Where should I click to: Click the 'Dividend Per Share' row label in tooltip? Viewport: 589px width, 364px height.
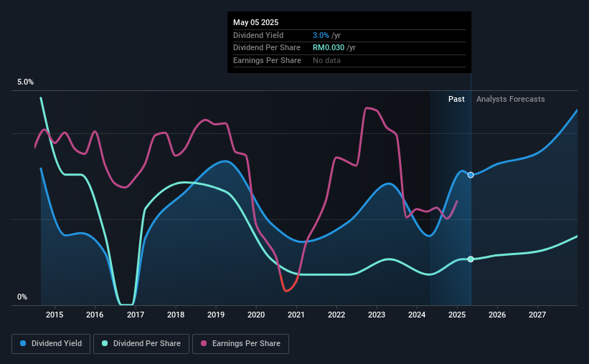pyautogui.click(x=267, y=48)
